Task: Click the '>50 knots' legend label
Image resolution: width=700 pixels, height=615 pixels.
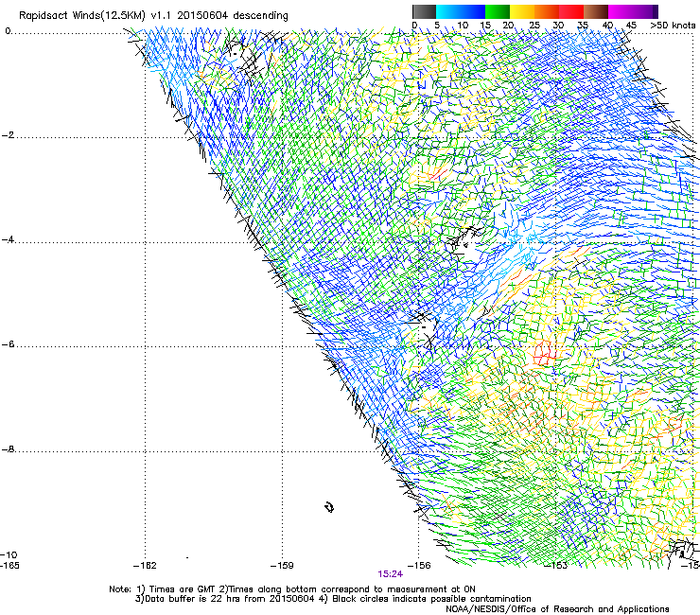Action: [x=673, y=26]
